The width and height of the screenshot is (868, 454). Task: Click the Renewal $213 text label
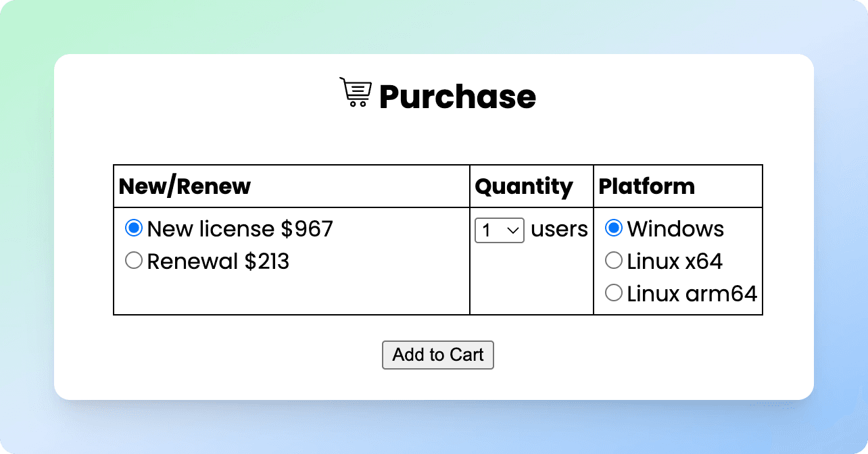pyautogui.click(x=218, y=261)
